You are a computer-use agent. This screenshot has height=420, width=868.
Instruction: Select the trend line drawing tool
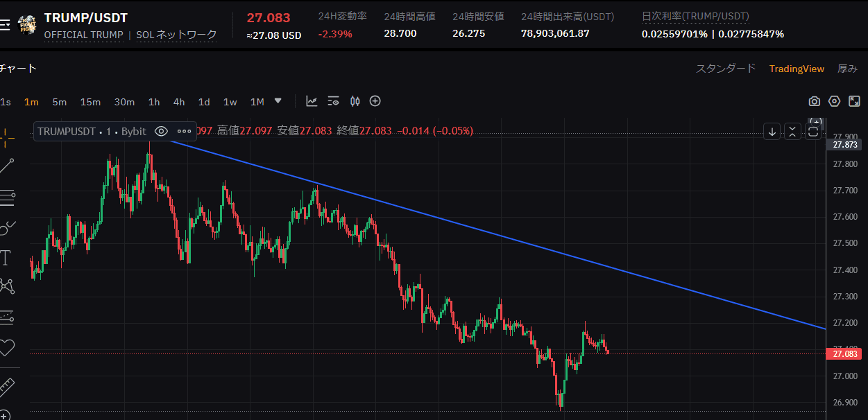click(7, 166)
